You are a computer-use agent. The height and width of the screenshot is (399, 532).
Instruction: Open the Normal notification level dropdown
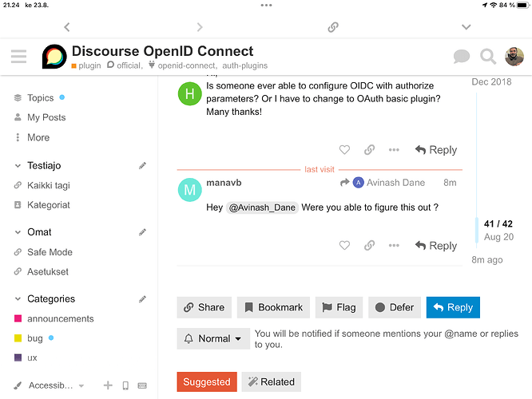[x=213, y=338]
